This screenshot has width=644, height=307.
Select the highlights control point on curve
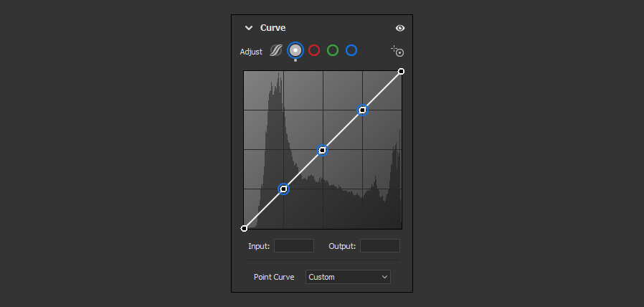(x=362, y=110)
